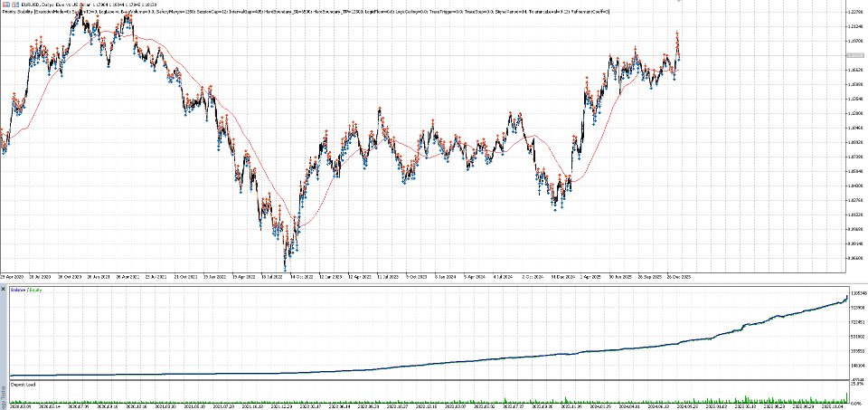Click the 2021.12.29 tester date label
The width and height of the screenshot is (868, 410).
[282, 406]
